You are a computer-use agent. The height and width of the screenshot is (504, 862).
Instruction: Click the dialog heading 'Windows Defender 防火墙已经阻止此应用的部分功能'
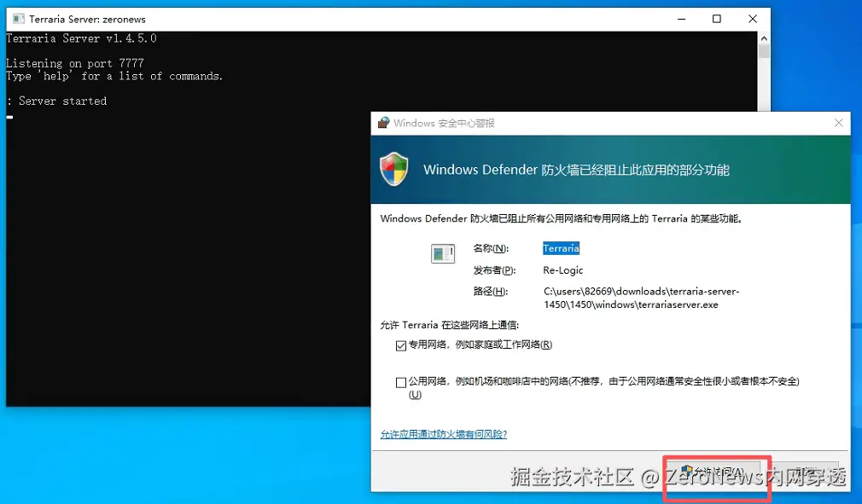click(576, 170)
